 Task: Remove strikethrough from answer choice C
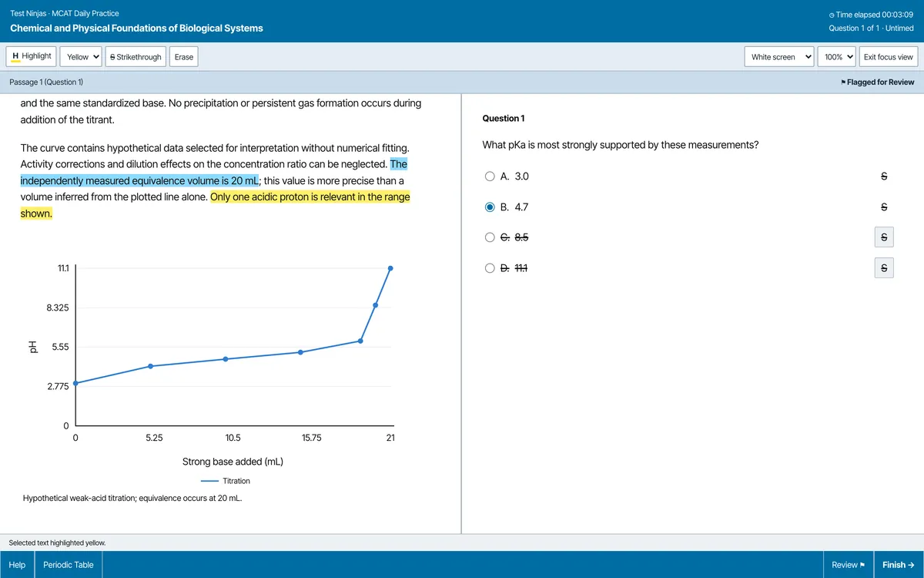(884, 237)
